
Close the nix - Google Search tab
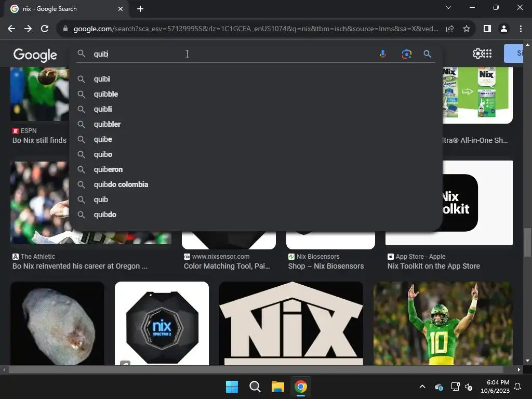click(121, 9)
